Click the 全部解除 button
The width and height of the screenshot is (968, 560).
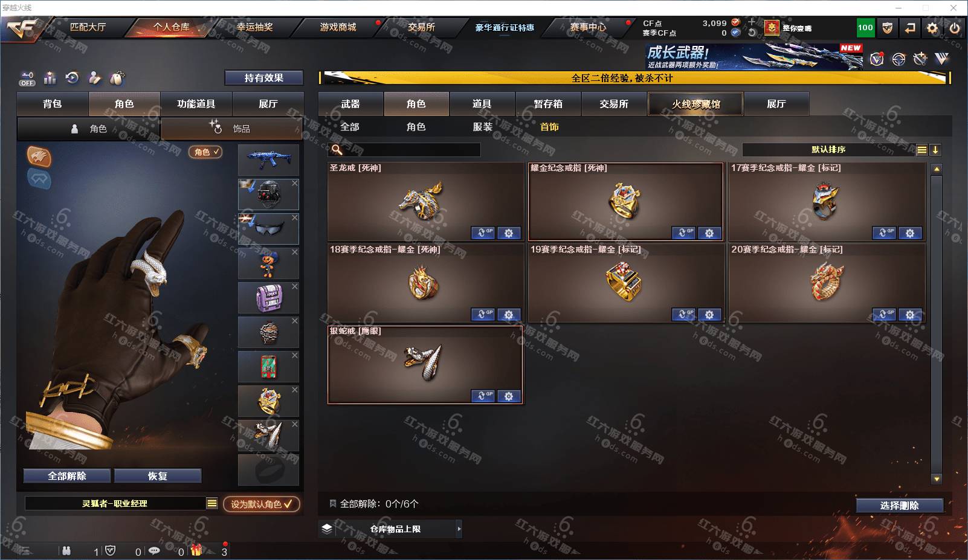(x=67, y=476)
